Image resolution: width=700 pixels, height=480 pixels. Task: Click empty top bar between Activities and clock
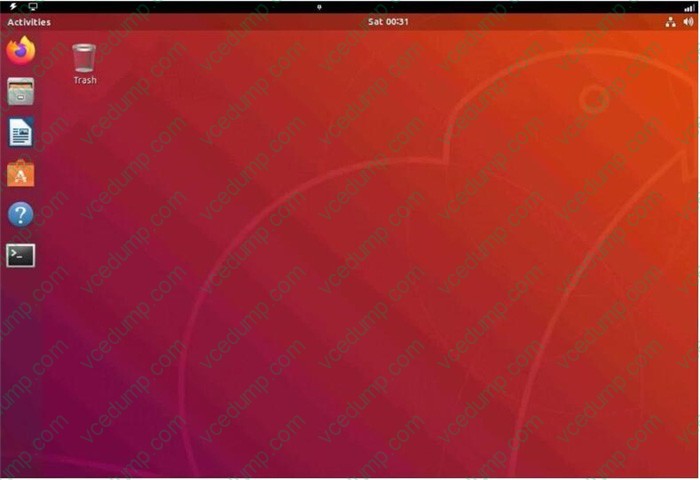[200, 21]
